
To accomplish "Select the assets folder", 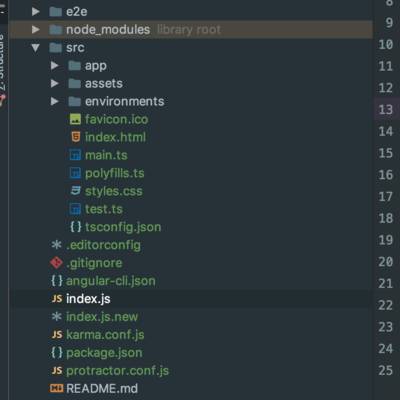I will pyautogui.click(x=104, y=83).
